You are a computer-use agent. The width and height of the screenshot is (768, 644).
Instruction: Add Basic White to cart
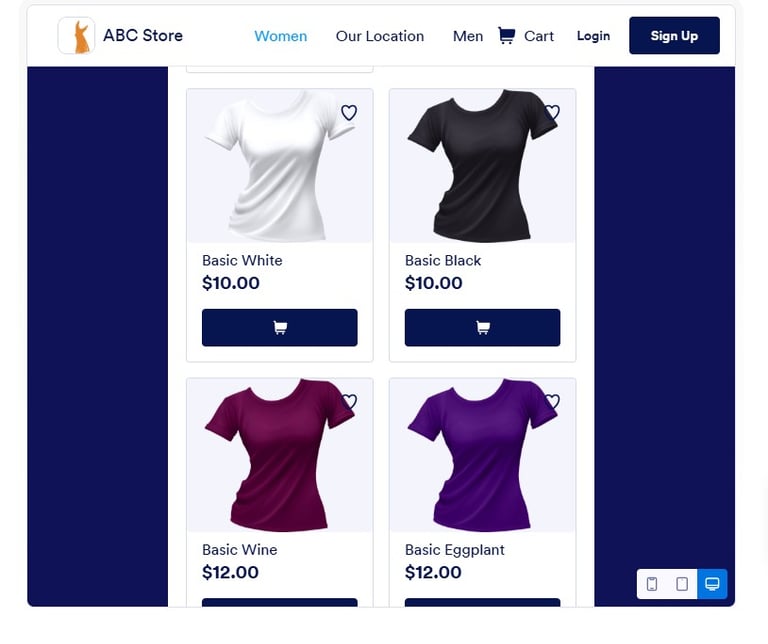click(280, 328)
